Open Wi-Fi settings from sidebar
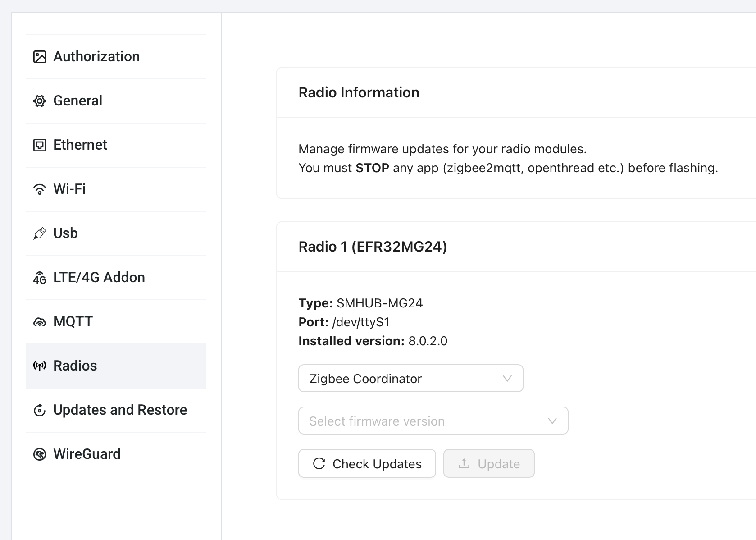Viewport: 756px width, 540px height. 116,189
